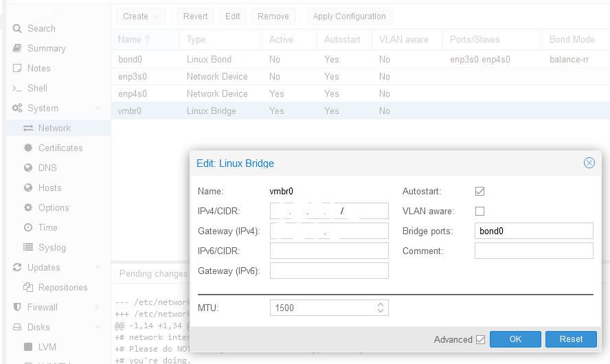Click Apply Configuration button
Image resolution: width=610 pixels, height=364 pixels.
point(350,16)
